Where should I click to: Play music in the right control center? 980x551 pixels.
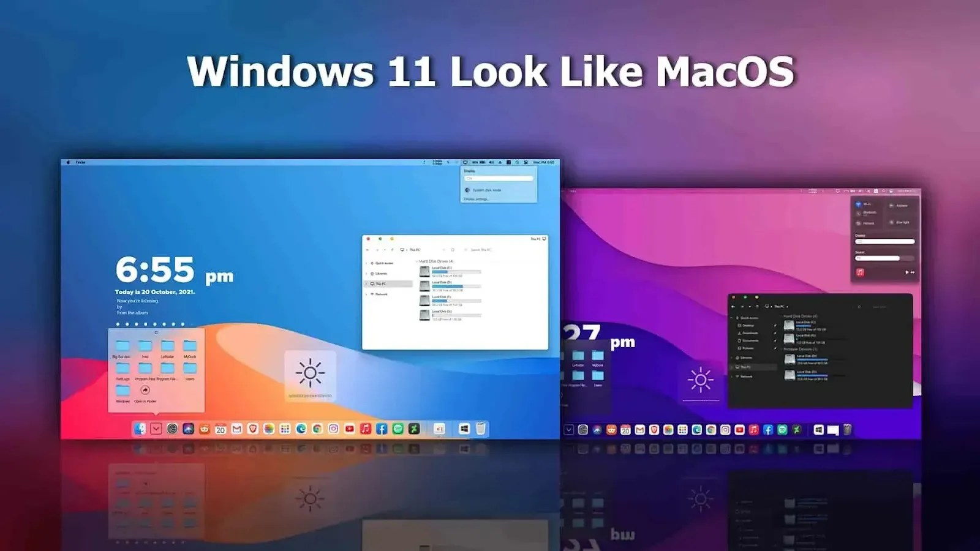pos(907,272)
